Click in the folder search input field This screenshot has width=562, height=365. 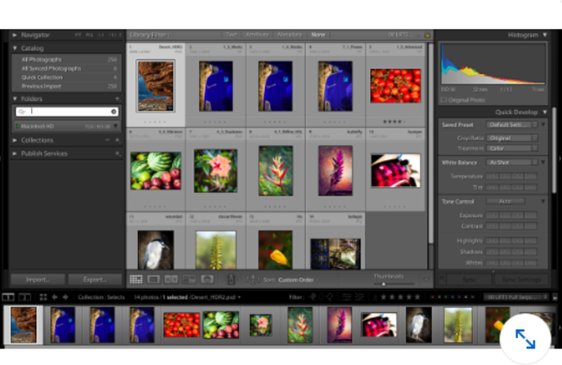coord(67,112)
